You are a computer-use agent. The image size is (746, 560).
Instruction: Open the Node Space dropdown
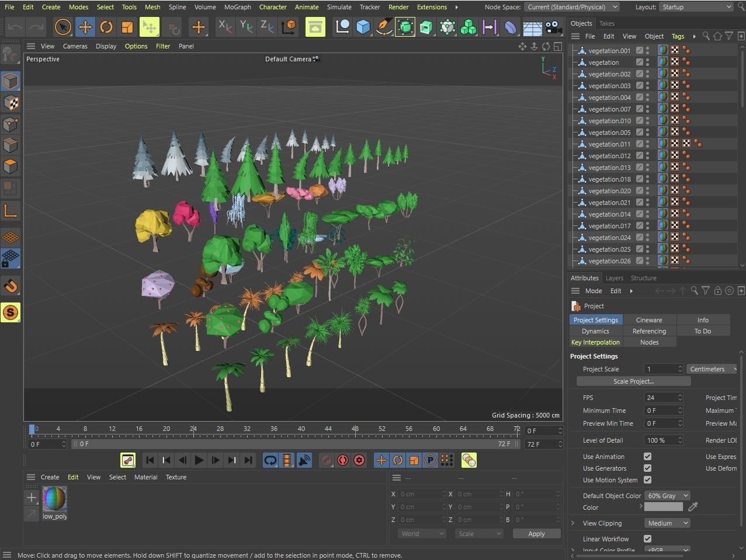coord(572,7)
